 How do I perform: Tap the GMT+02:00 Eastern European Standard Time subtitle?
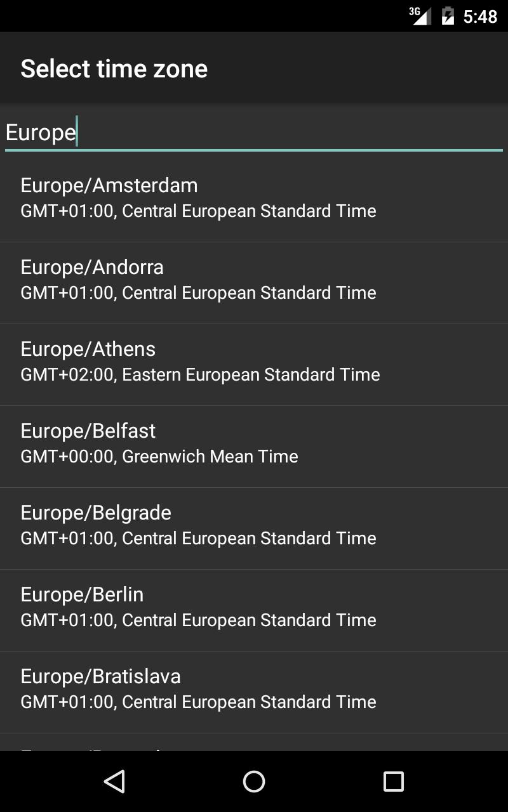click(x=200, y=375)
